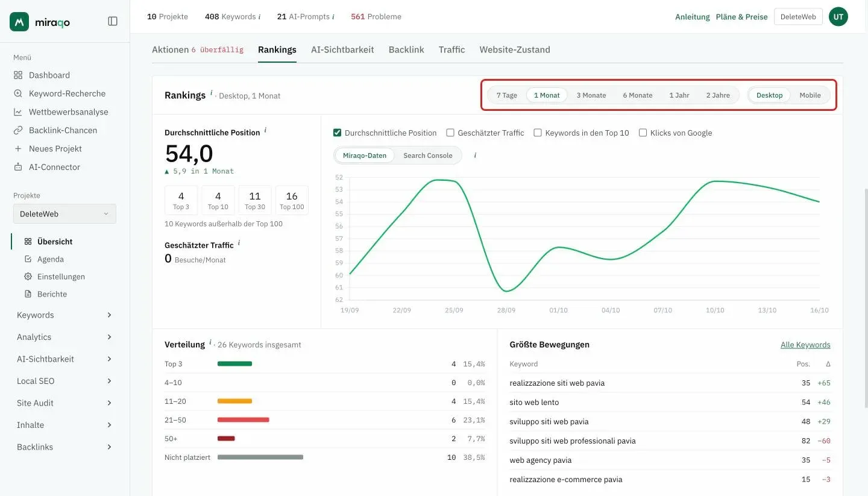The height and width of the screenshot is (496, 868).
Task: Go to the Traffic tab
Action: (x=452, y=50)
